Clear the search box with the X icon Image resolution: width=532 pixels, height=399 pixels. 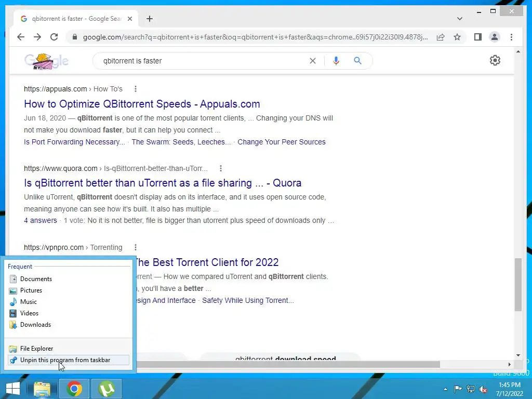(x=312, y=61)
